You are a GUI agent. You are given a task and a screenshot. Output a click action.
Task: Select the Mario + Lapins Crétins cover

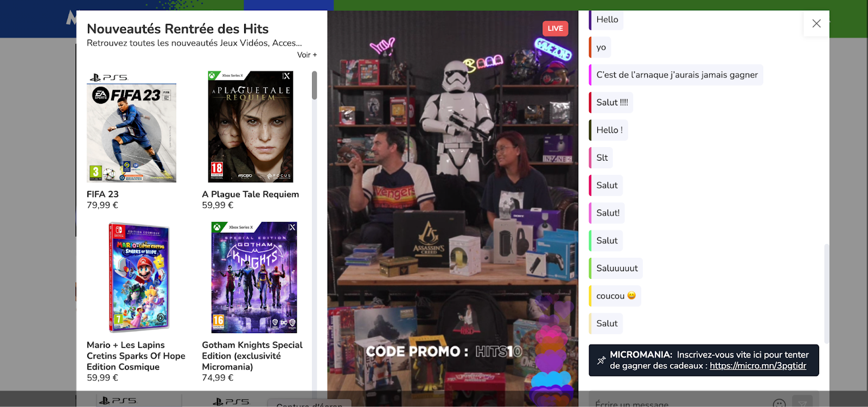pyautogui.click(x=139, y=277)
